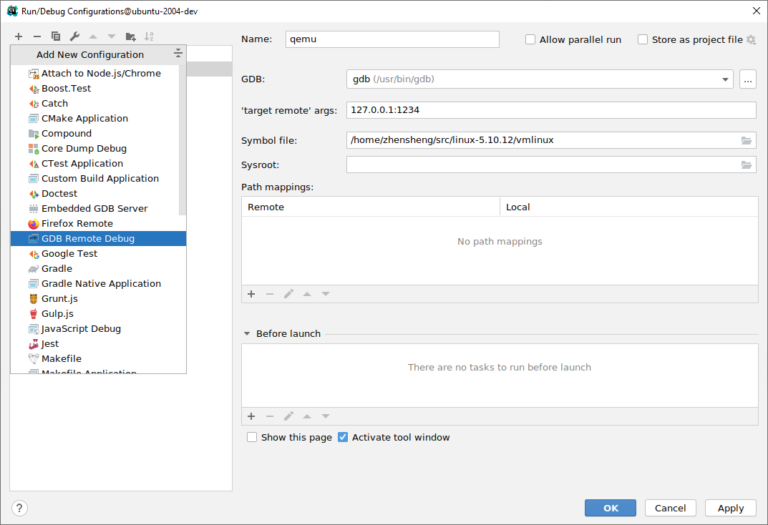
Task: Click the Store as project file gear icon
Action: pos(751,40)
